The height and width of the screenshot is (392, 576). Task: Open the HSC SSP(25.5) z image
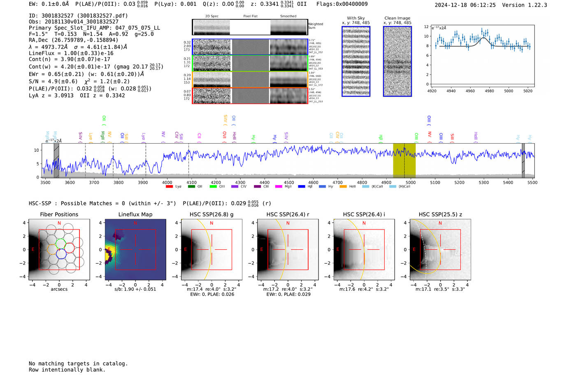(440, 250)
